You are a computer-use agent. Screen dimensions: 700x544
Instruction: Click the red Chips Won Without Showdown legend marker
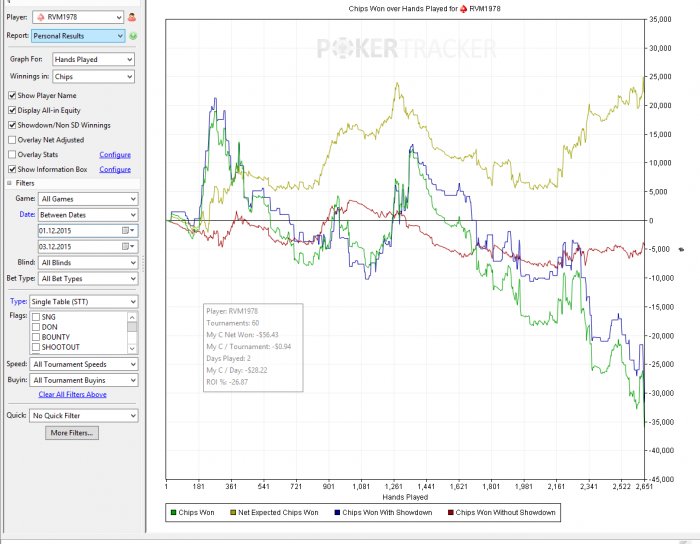449,513
